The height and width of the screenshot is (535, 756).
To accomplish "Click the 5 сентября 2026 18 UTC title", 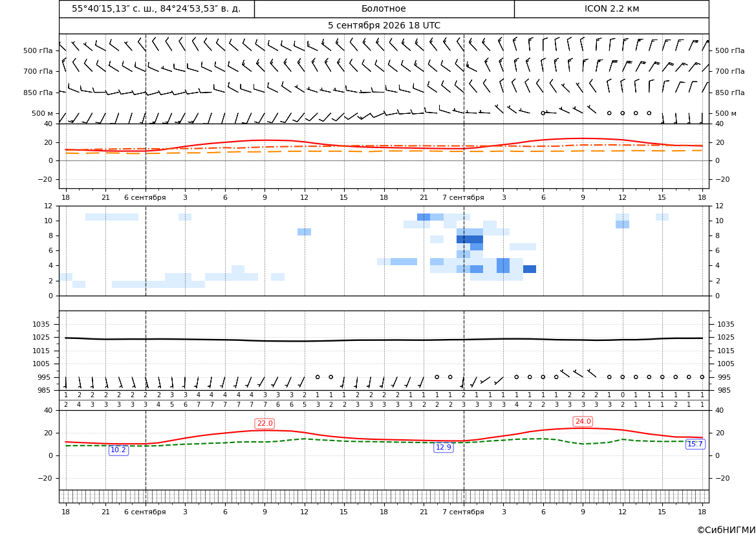I will (383, 26).
